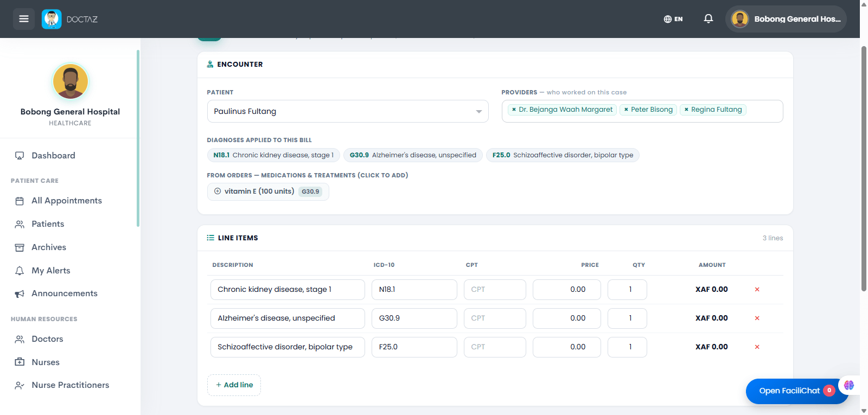Image resolution: width=868 pixels, height=415 pixels.
Task: Remove provider Peter Bisong
Action: click(x=626, y=110)
